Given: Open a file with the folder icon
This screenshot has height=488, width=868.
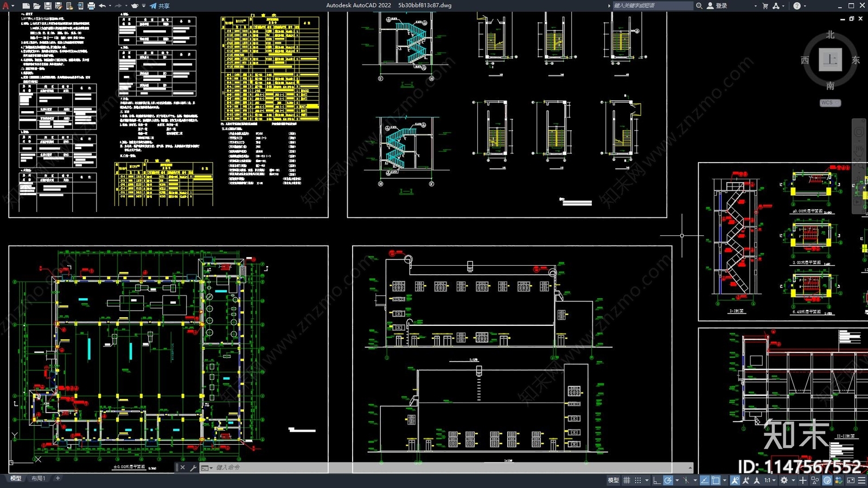Looking at the screenshot, I should (x=36, y=6).
